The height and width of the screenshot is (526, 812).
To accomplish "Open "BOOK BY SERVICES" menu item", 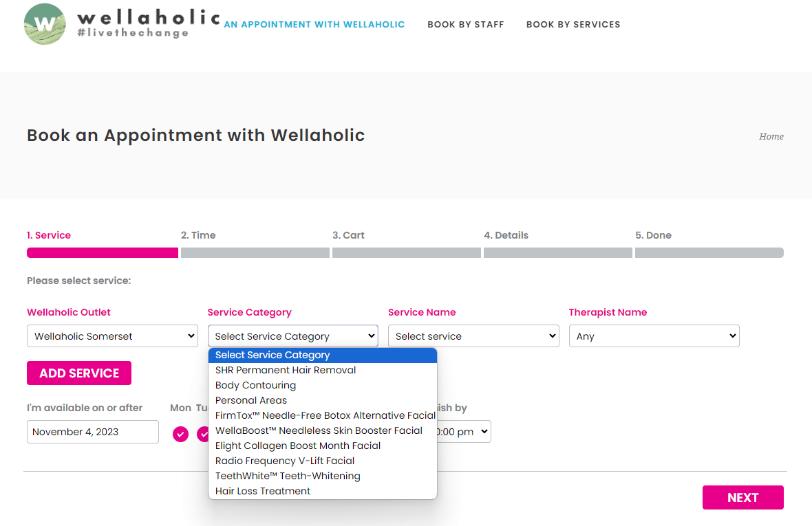I will [x=573, y=24].
